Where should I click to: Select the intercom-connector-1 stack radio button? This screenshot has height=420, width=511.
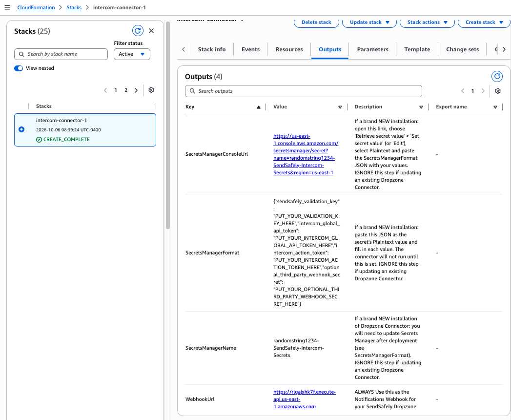[21, 129]
